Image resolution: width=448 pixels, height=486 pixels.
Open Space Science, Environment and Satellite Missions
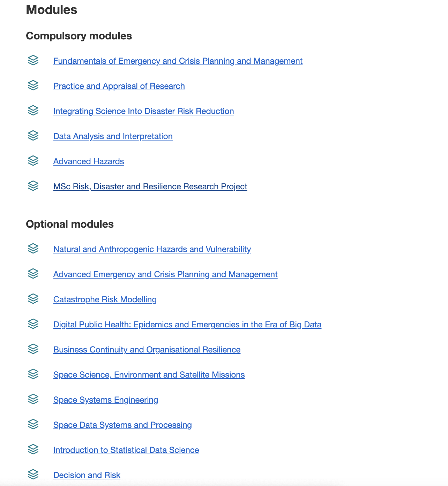pyautogui.click(x=149, y=375)
